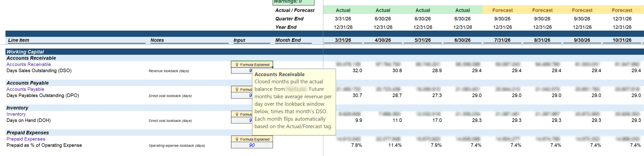
Task: Select the Notes column header
Action: pyautogui.click(x=157, y=40)
